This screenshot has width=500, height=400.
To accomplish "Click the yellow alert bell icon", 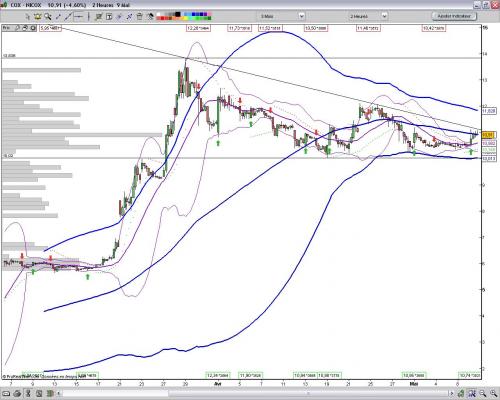I will pyautogui.click(x=38, y=16).
